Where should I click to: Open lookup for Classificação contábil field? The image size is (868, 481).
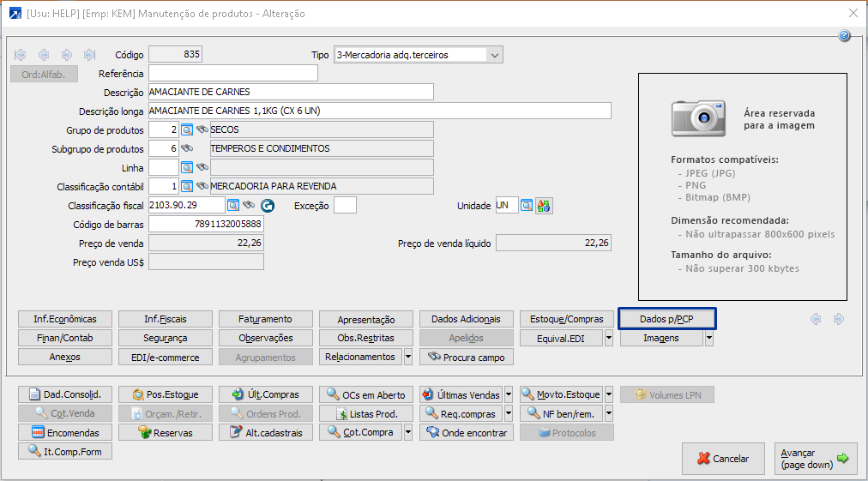click(x=187, y=186)
